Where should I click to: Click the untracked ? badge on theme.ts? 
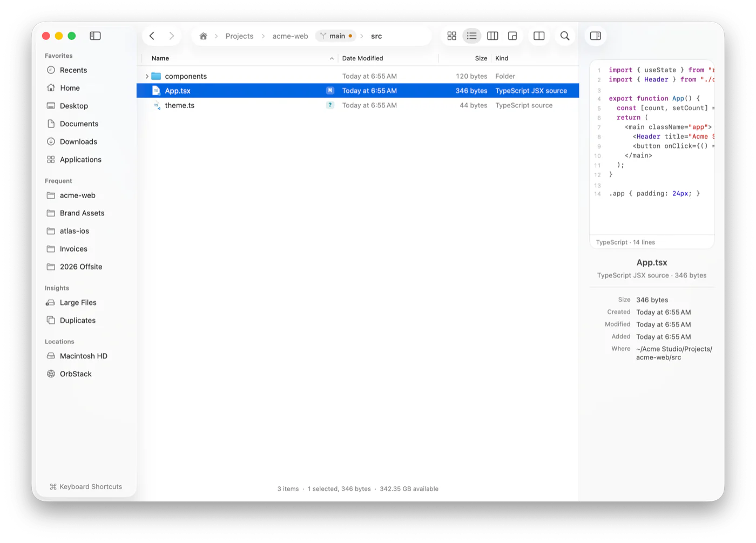point(330,105)
